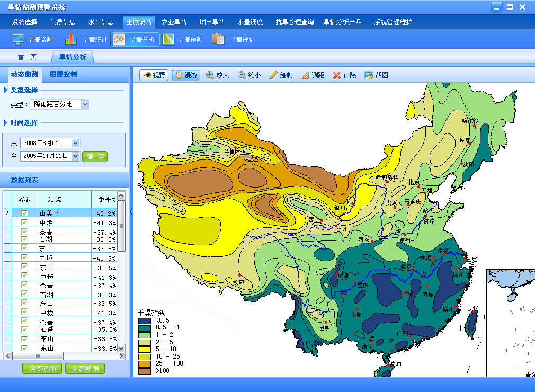This screenshot has width=535, height=392.
Task: Click the 清除 red X clear tool
Action: pos(344,75)
